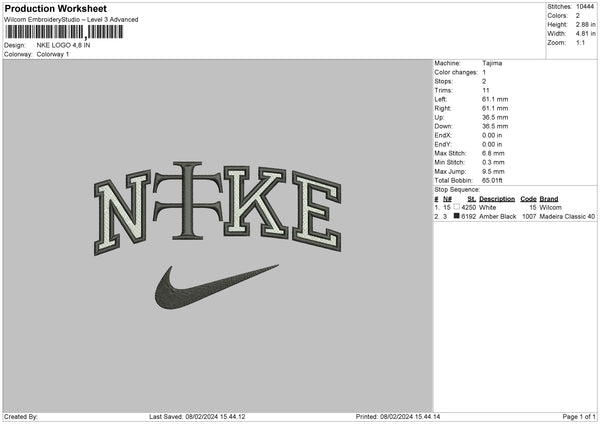Screen dimensions: 600x424
Task: Select the height value 2.88 in
Action: (x=585, y=24)
